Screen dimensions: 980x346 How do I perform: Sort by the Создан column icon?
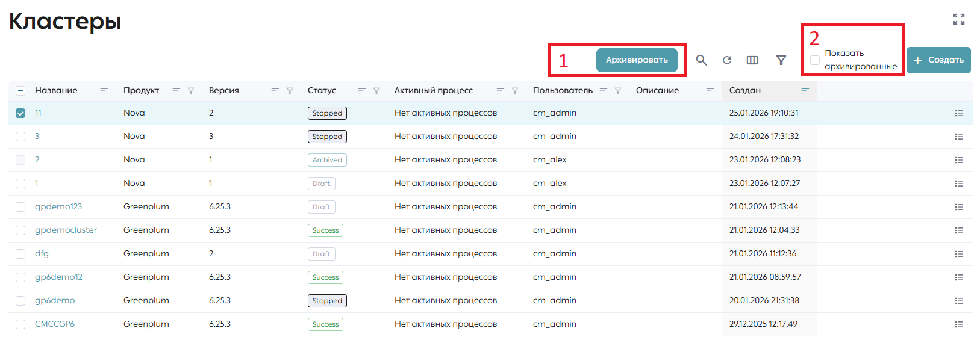click(x=805, y=91)
